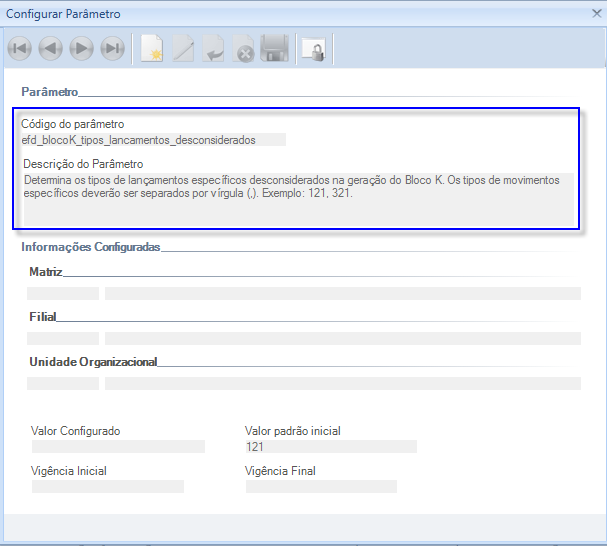Create a new parameter record
Viewport: 607px width, 546px height.
pos(151,48)
